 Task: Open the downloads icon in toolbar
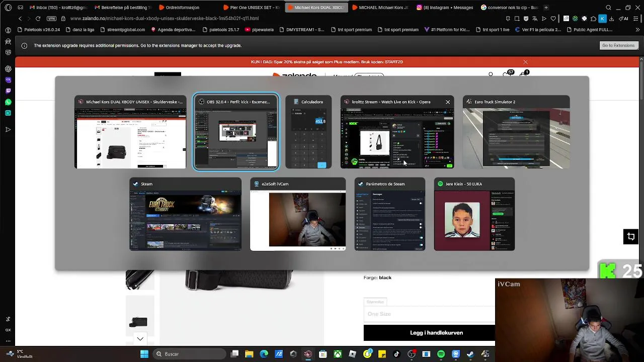[611, 19]
